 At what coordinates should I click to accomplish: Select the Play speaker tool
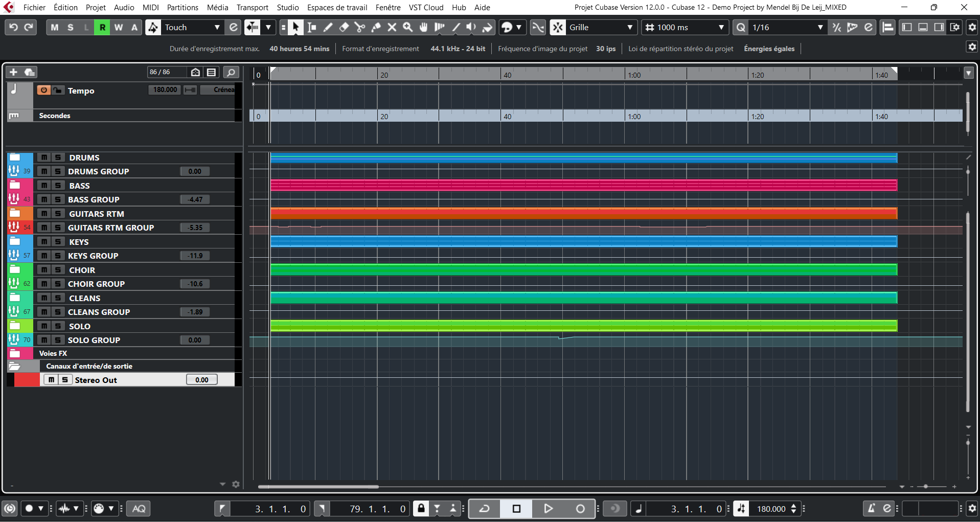471,28
